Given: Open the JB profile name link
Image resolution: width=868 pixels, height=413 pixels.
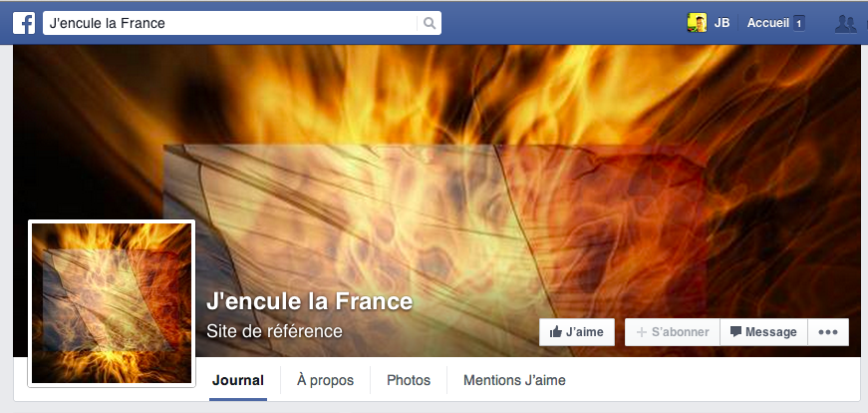Looking at the screenshot, I should [722, 23].
